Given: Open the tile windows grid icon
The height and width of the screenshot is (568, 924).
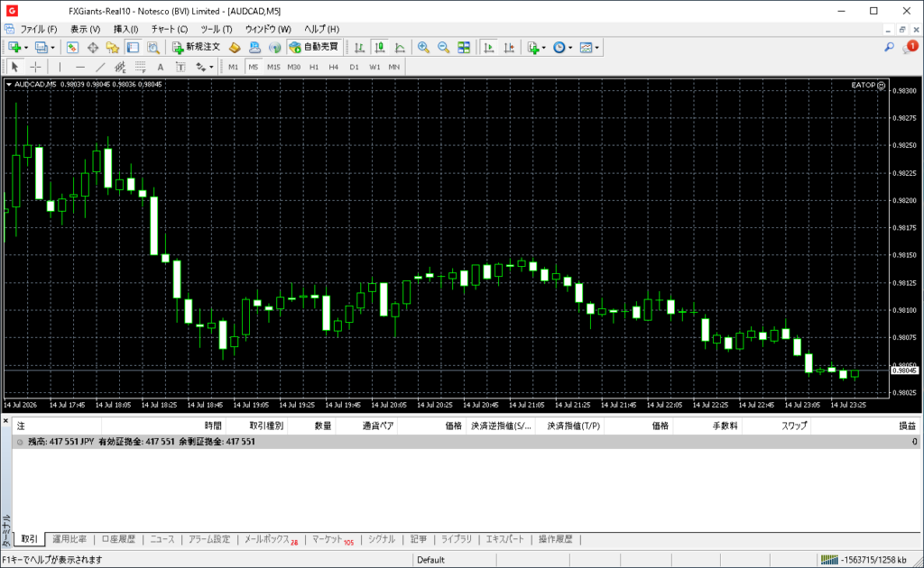Looking at the screenshot, I should point(464,48).
